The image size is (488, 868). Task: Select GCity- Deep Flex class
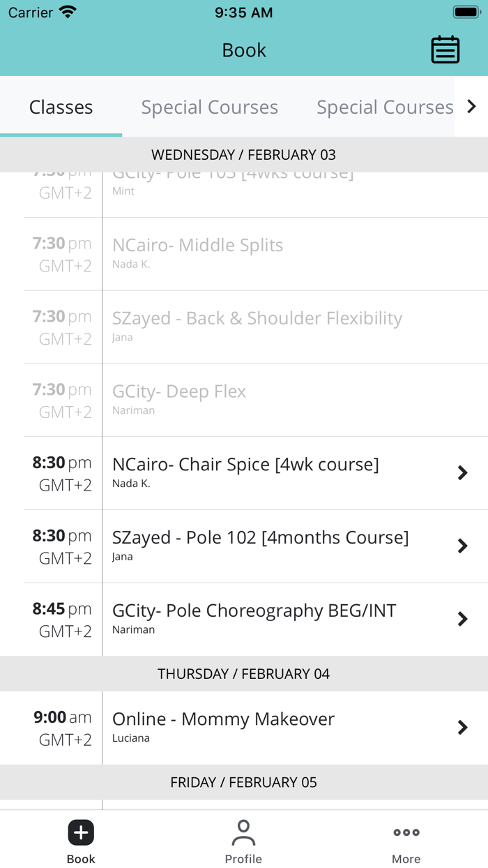179,392
